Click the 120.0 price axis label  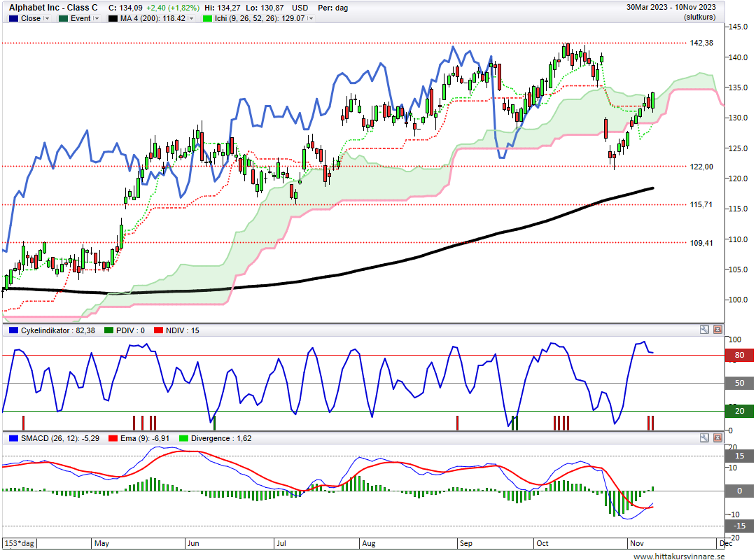click(738, 178)
